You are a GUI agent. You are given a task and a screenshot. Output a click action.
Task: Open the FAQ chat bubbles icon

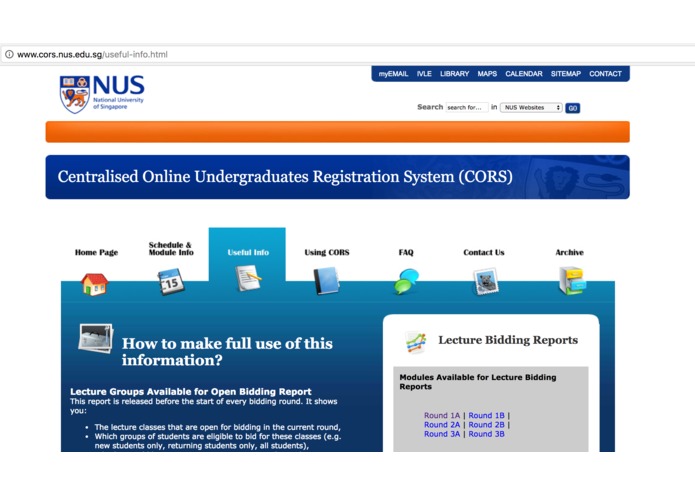coord(406,281)
